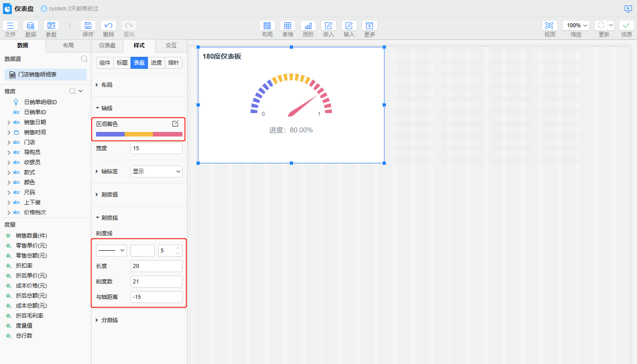
Task: Select the 指针 segment button
Action: 173,63
